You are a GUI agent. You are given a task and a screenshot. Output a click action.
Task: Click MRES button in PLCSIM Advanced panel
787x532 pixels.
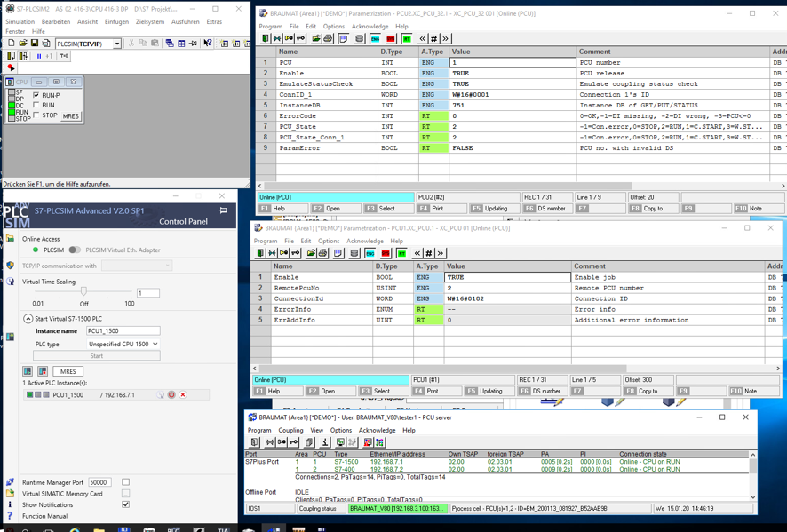click(x=68, y=371)
